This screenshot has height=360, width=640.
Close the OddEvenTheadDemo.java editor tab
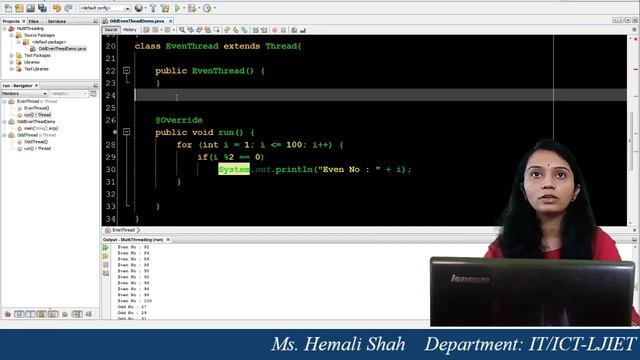click(171, 21)
